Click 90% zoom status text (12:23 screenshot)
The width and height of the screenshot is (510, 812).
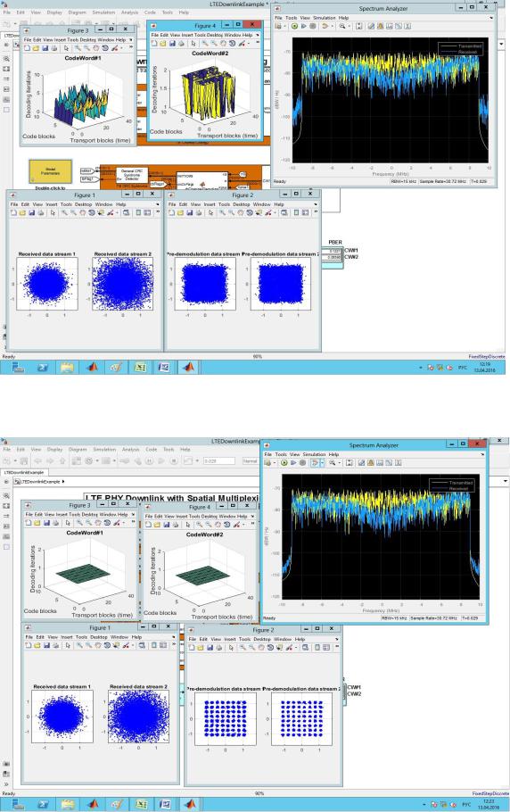(259, 793)
